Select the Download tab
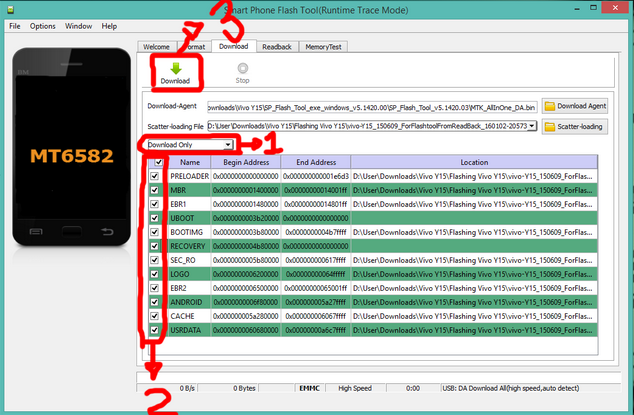Screen dimensions: 634x415 tap(234, 46)
